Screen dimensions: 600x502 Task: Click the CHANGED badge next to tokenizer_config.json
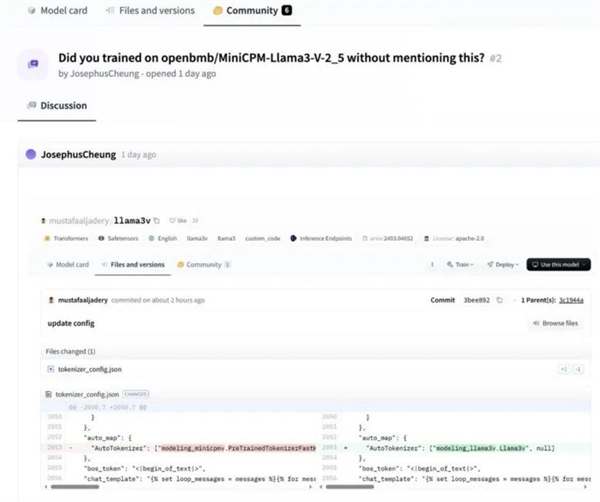137,395
